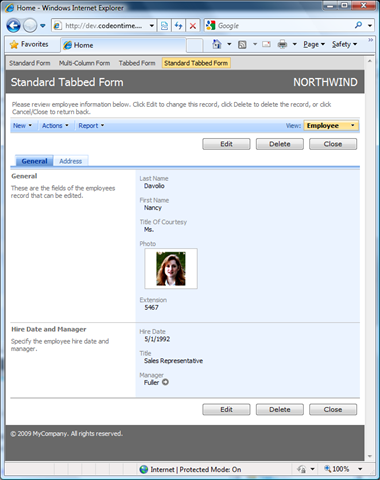Open a new blank browser tab
This screenshot has height=480, width=380.
tap(195, 45)
